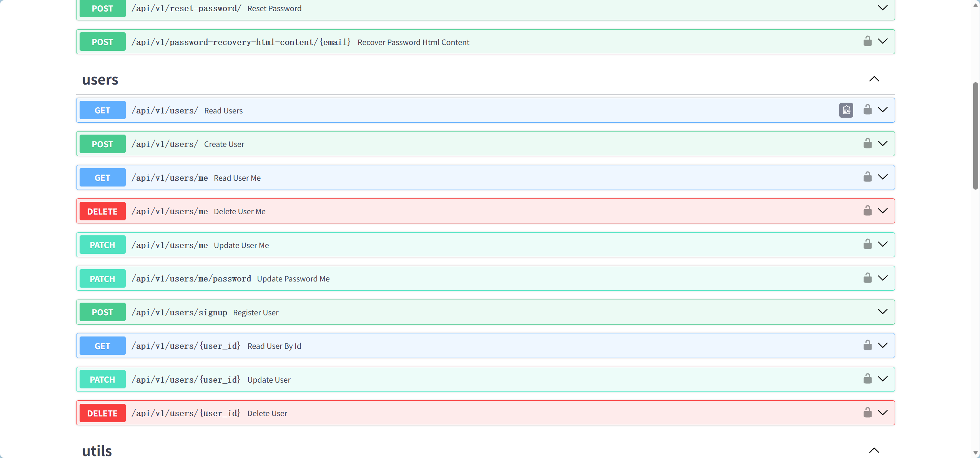Viewport: 980px width, 458px height.
Task: Click the users section heading
Action: [100, 80]
